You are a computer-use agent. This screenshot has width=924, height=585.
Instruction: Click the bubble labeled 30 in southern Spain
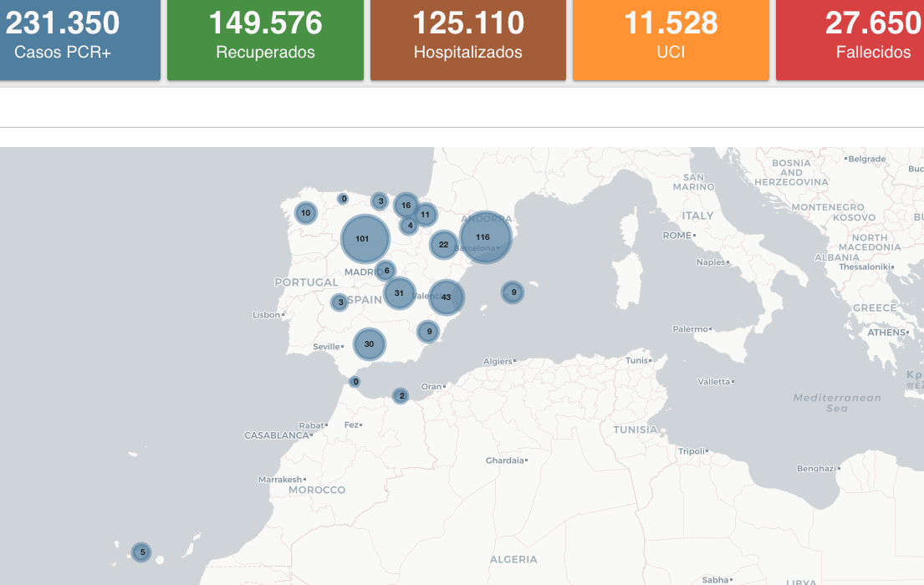click(x=369, y=343)
